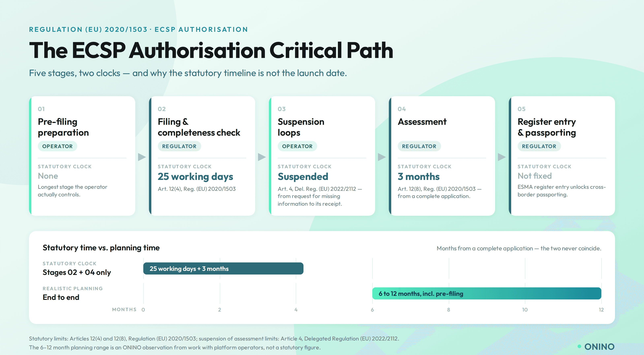Viewport: 644px width, 355px height.
Task: Click the axis tick '8'
Action: 449,310
